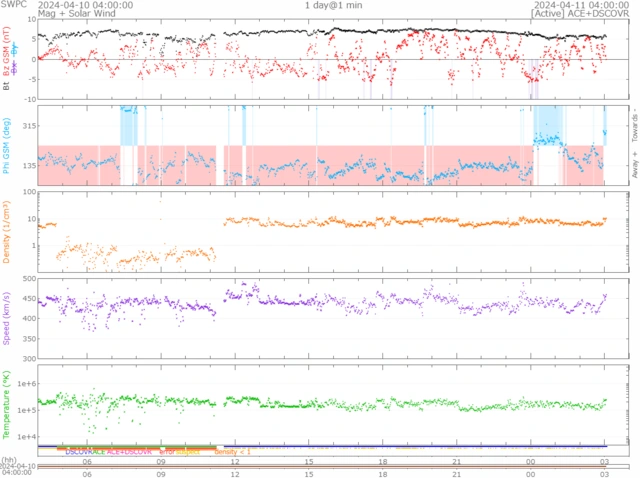The width and height of the screenshot is (640, 478).
Task: Click the Density < 1 legend label
Action: tap(232, 452)
